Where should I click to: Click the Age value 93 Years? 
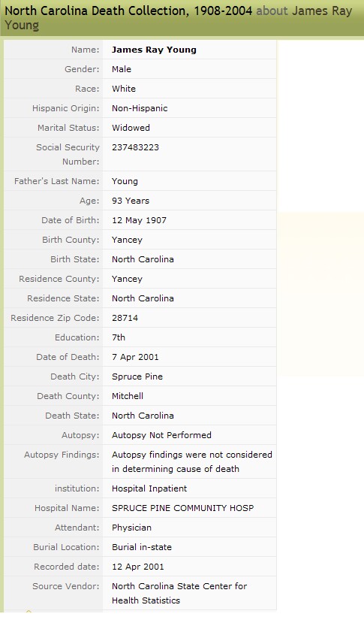point(131,201)
